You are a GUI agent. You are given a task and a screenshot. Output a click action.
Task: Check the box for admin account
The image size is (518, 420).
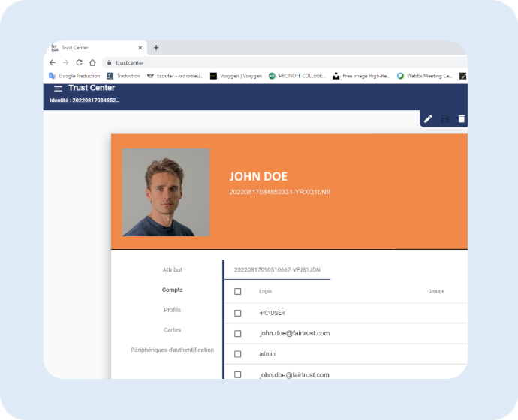point(238,353)
